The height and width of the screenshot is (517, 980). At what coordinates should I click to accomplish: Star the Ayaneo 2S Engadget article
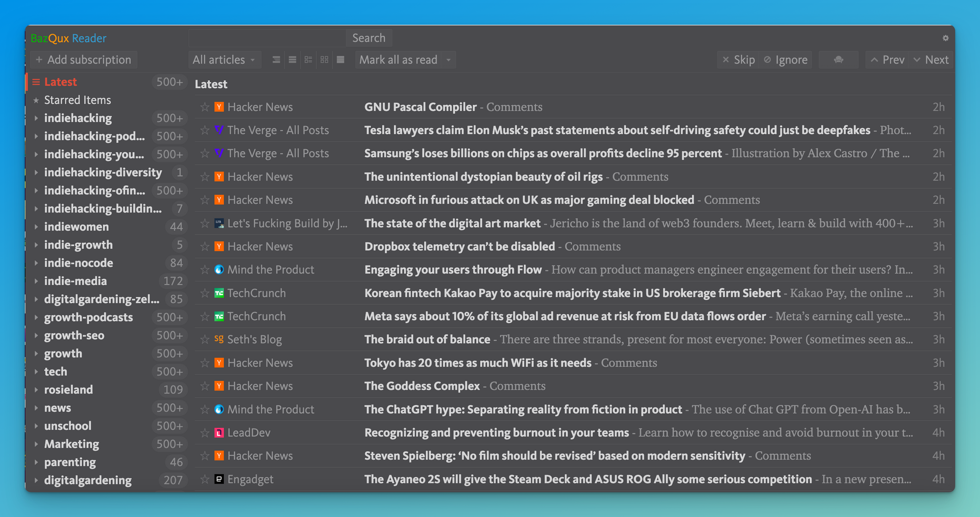(205, 479)
